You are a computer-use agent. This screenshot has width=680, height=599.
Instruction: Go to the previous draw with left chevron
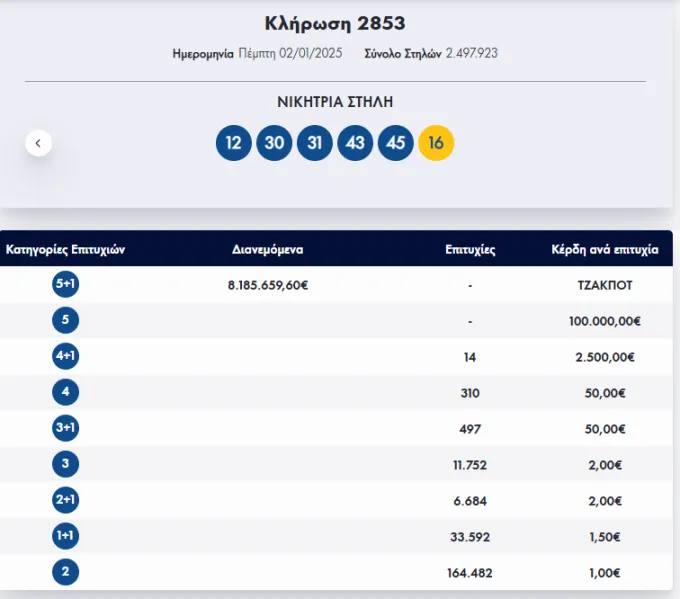click(39, 143)
